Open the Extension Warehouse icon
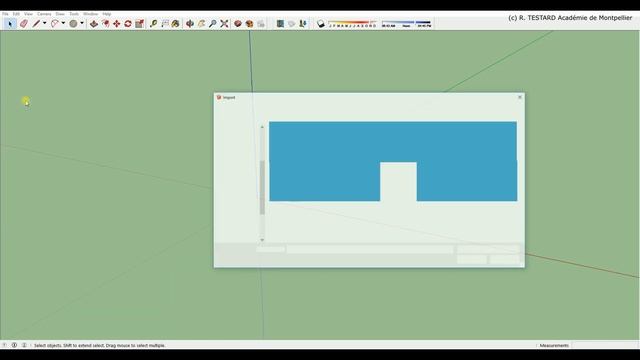The width and height of the screenshot is (640, 360). tap(249, 24)
